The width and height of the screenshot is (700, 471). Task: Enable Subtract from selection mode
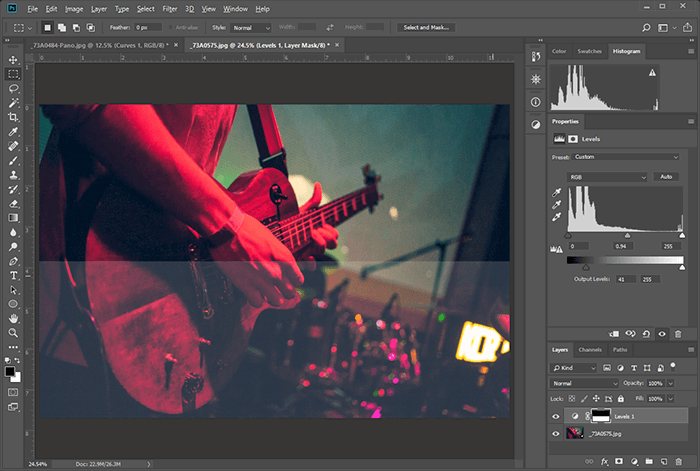pos(76,28)
